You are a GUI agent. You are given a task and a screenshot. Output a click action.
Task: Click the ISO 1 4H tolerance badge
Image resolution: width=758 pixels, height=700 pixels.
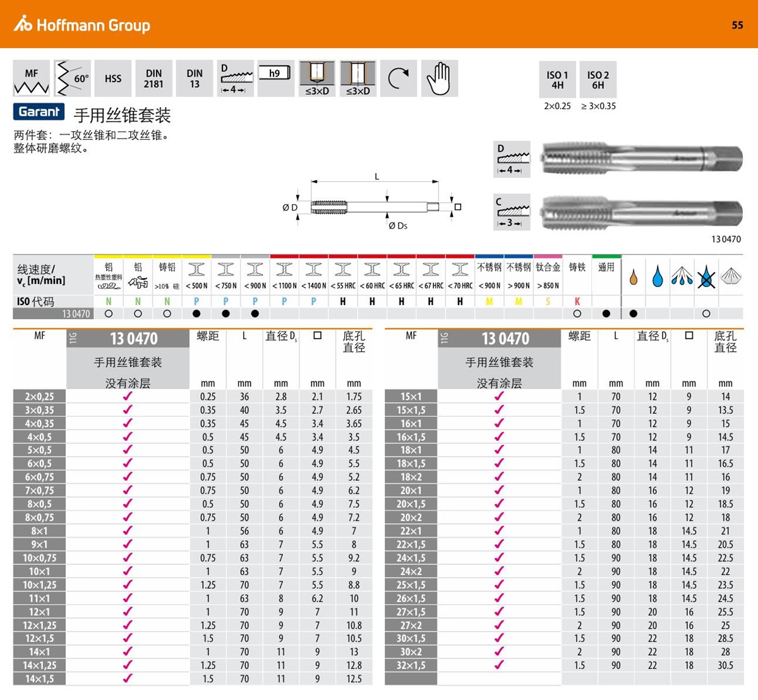pyautogui.click(x=557, y=79)
